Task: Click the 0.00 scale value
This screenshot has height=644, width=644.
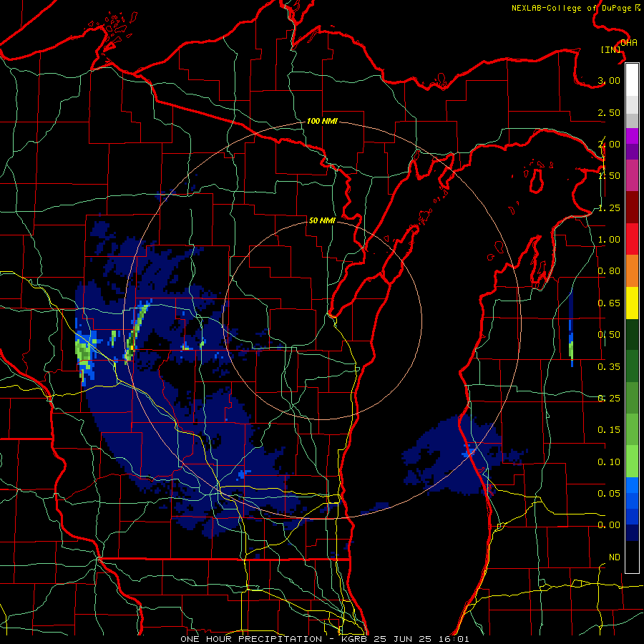Action: tap(609, 525)
